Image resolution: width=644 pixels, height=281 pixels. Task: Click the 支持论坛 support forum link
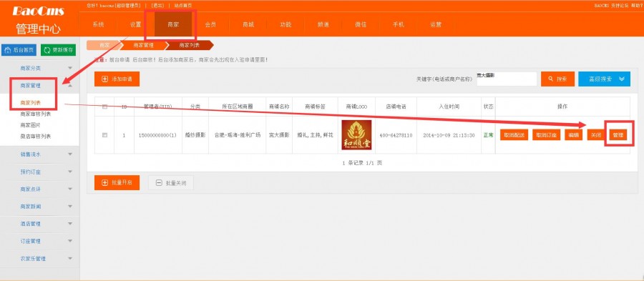point(620,5)
